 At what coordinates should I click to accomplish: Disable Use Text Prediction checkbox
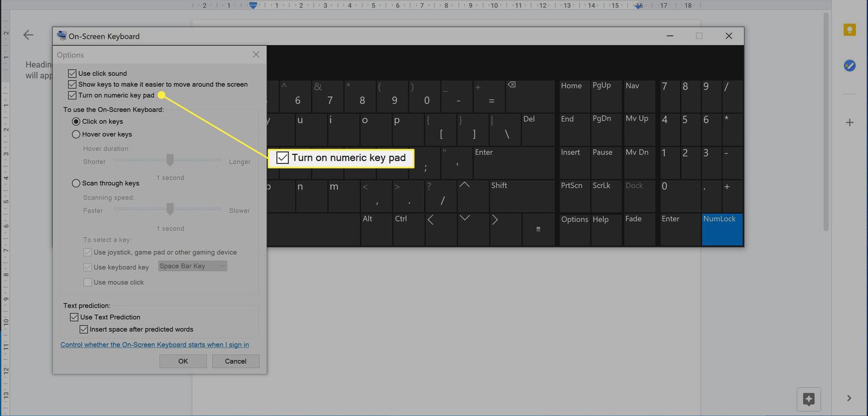[x=74, y=317]
